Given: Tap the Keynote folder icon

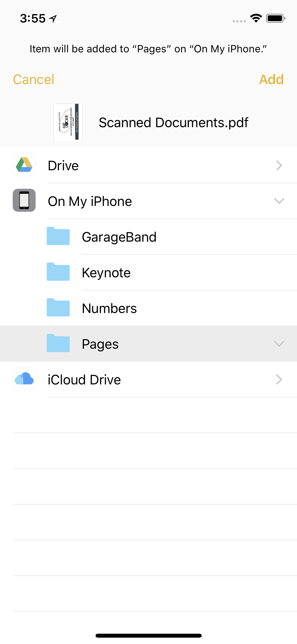Looking at the screenshot, I should coord(58,272).
